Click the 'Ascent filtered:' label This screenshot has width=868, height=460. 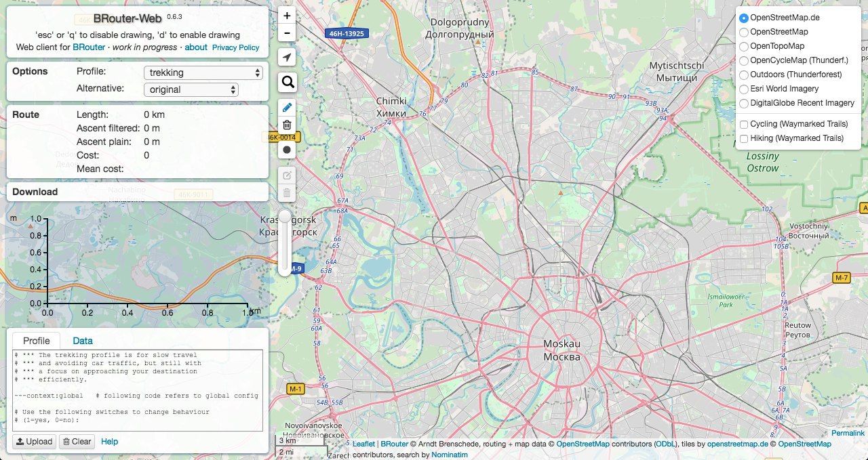(x=108, y=128)
